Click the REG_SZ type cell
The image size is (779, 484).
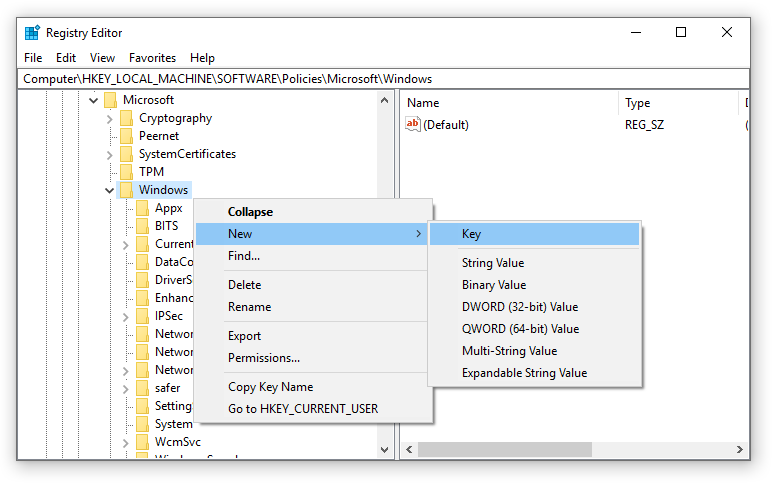644,125
